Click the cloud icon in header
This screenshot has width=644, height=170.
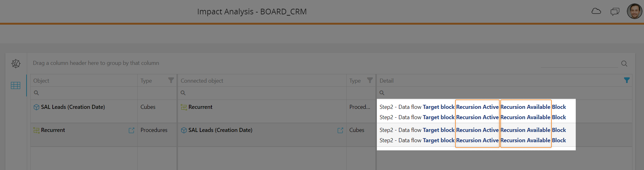(596, 12)
